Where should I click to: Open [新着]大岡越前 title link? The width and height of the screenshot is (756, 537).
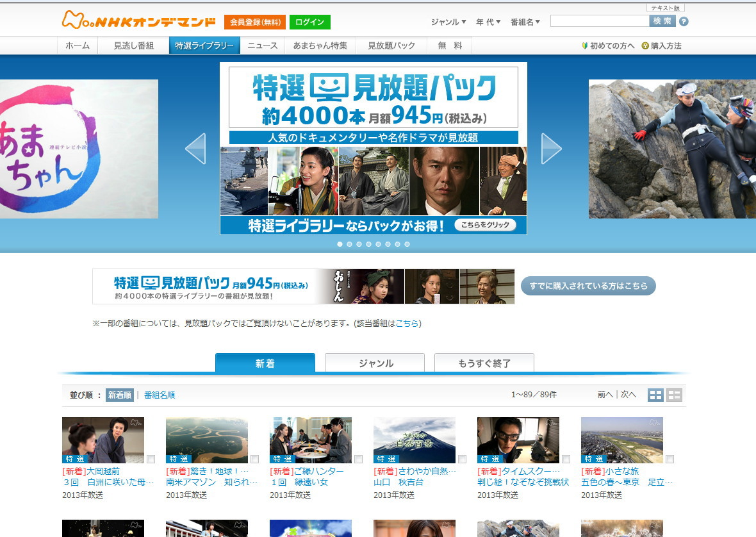91,471
